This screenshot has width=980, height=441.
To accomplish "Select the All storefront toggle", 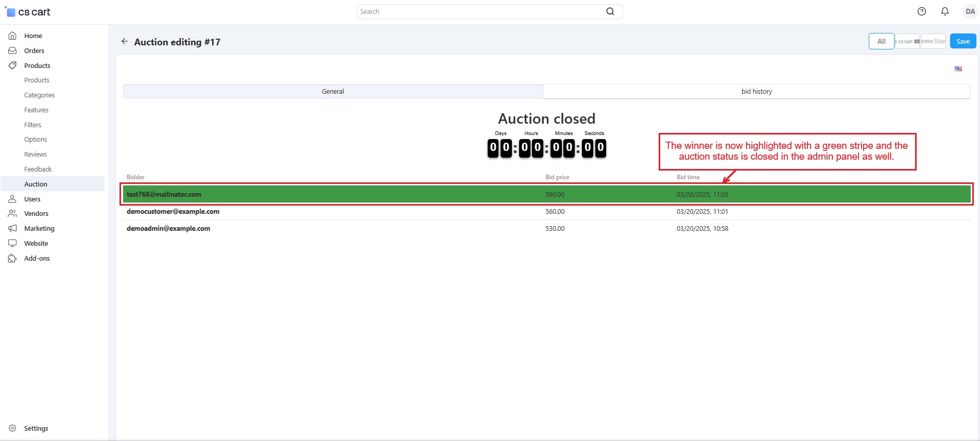I will 881,41.
